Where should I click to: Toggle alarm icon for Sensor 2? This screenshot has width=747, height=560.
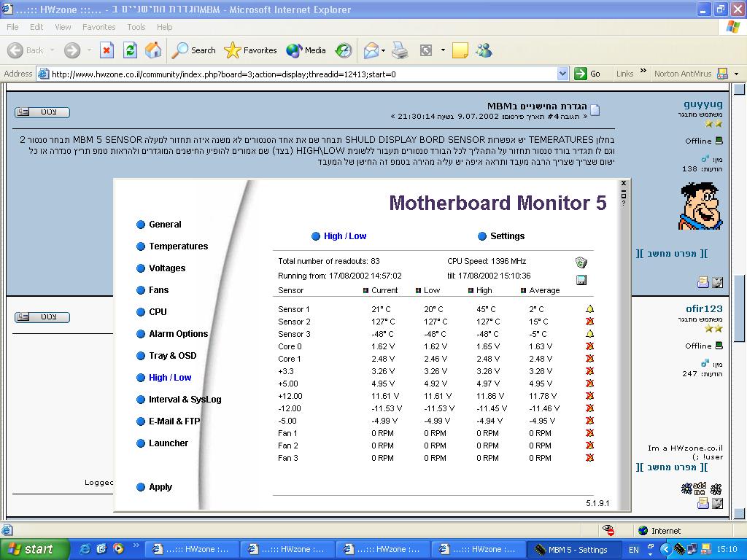tap(589, 322)
